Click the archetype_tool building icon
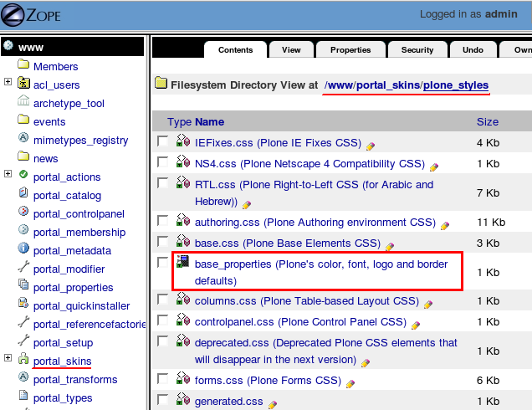 point(23,100)
